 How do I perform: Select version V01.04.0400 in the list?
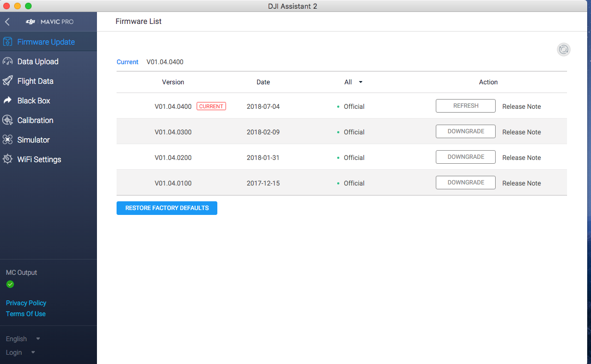coord(173,107)
